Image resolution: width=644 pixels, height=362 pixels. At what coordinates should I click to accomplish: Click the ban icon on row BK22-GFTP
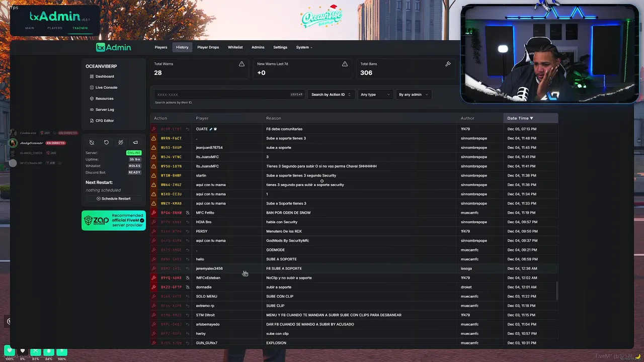[154, 287]
